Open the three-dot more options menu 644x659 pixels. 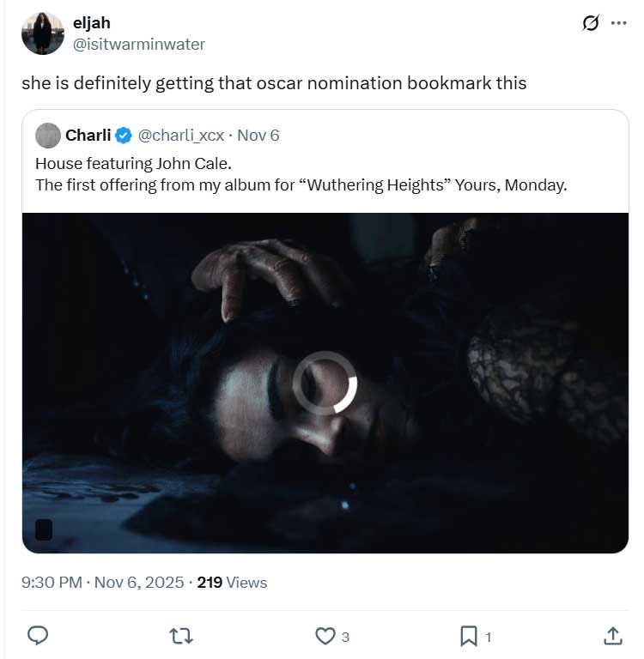[618, 23]
